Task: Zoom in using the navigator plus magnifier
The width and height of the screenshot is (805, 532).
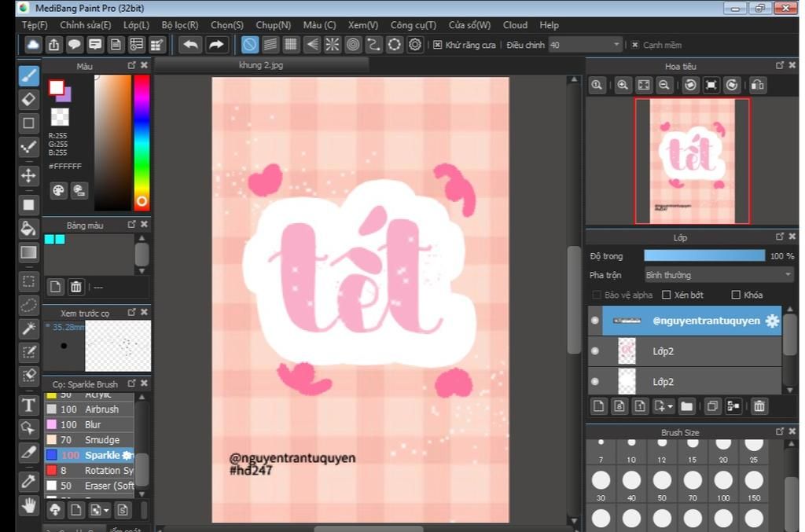Action: 623,85
